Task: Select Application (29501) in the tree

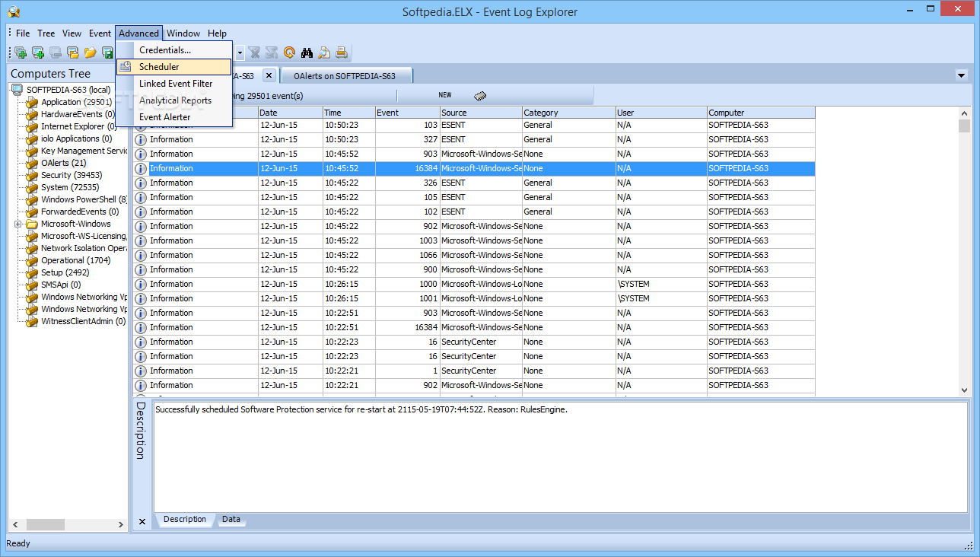Action: (77, 103)
